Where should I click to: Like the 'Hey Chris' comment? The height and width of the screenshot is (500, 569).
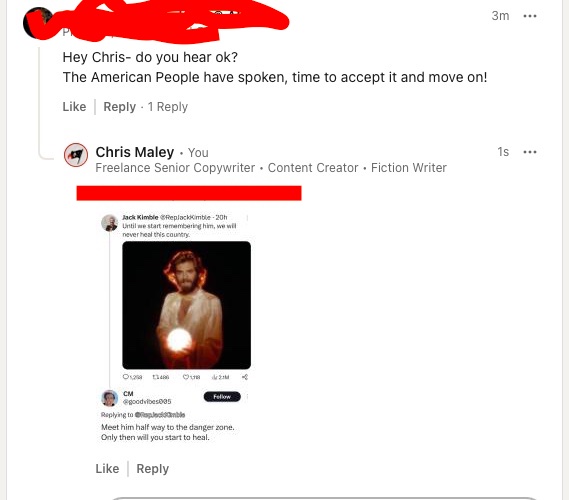[x=74, y=107]
